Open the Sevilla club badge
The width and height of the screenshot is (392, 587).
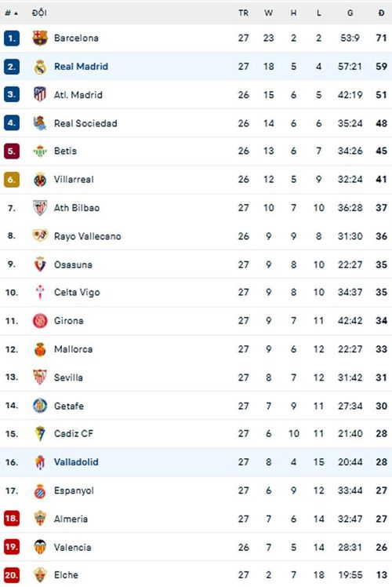40,377
